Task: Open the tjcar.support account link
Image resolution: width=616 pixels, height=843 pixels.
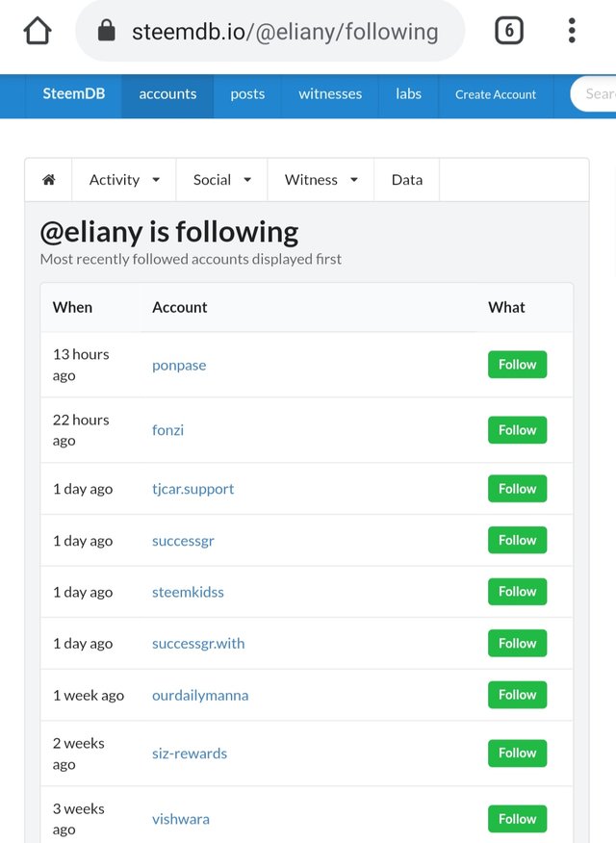Action: (x=192, y=489)
